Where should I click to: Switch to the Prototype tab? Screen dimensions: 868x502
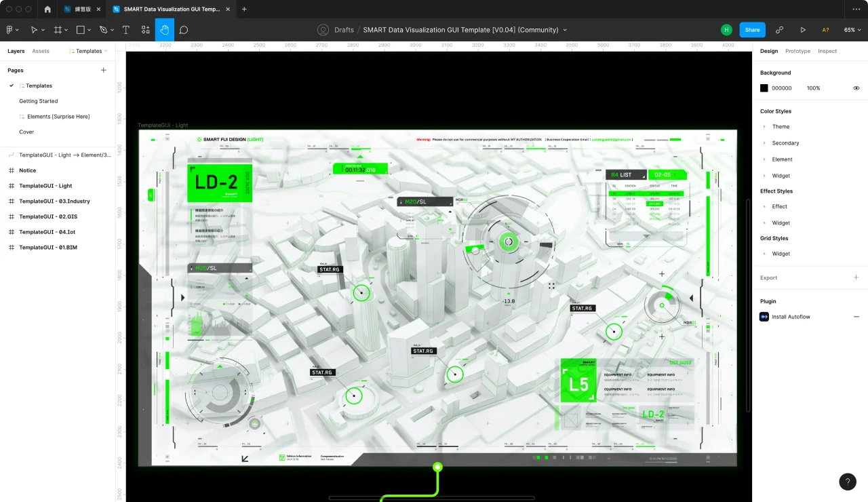(797, 52)
